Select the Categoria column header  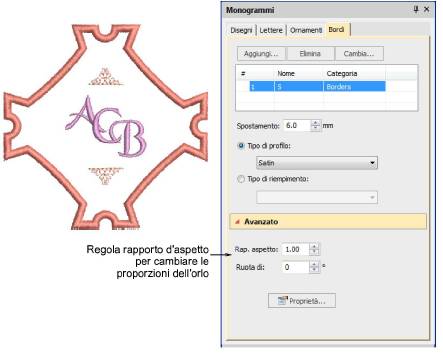(354, 73)
